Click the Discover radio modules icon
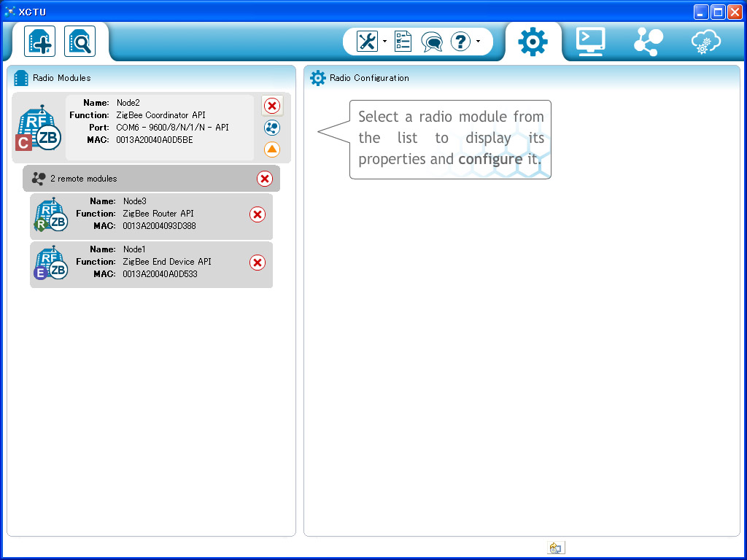This screenshot has height=560, width=747. [x=80, y=42]
